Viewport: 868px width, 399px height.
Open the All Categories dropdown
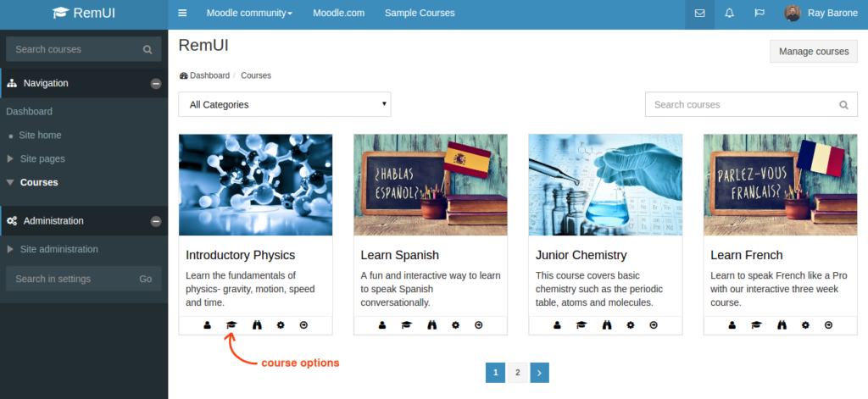(284, 105)
